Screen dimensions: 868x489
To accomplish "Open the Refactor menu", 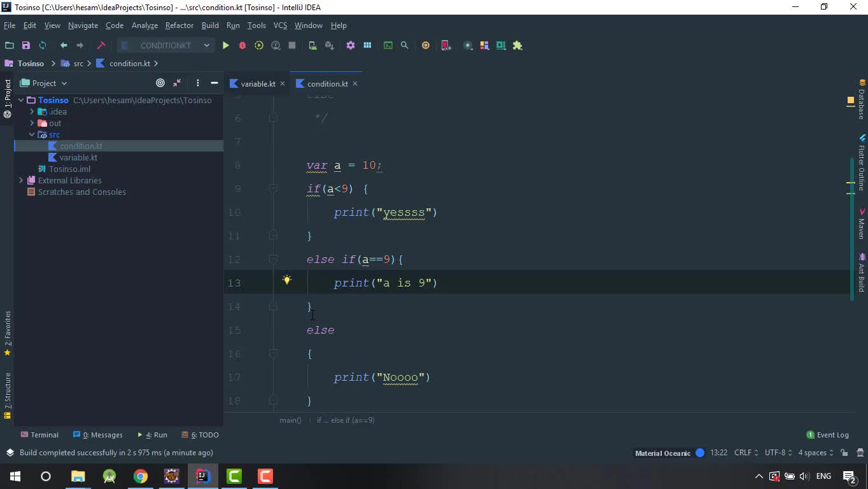I will click(x=179, y=25).
